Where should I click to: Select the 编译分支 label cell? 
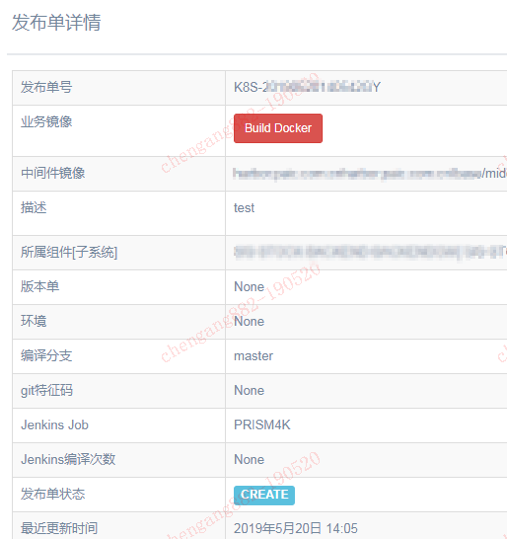point(119,356)
